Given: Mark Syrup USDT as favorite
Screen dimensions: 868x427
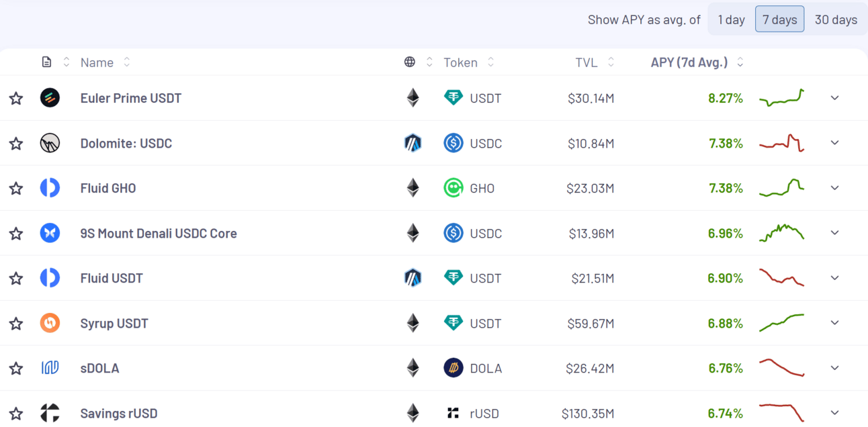Looking at the screenshot, I should [16, 324].
